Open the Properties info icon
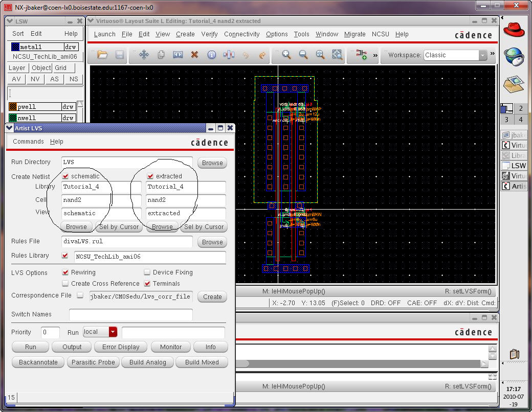 click(211, 55)
